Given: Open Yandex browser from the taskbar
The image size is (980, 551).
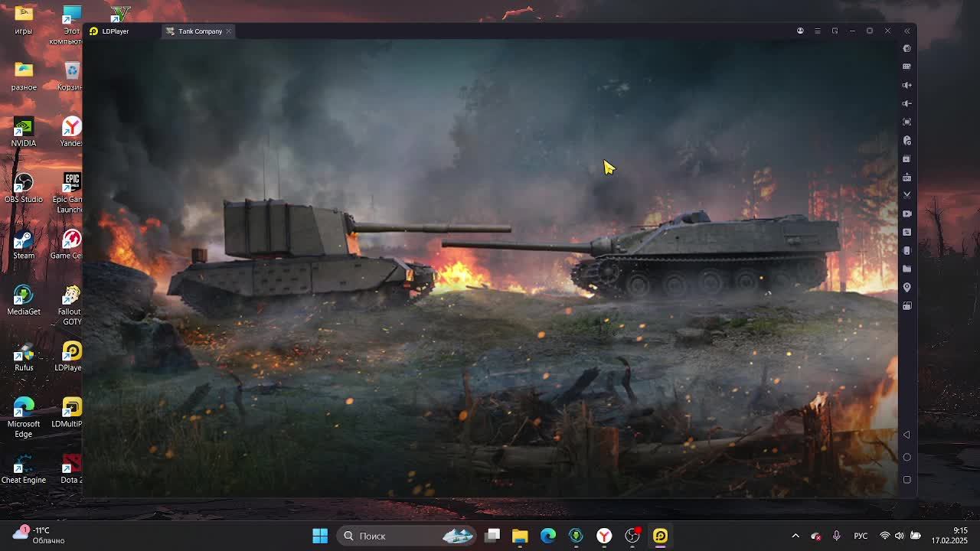Looking at the screenshot, I should (604, 536).
